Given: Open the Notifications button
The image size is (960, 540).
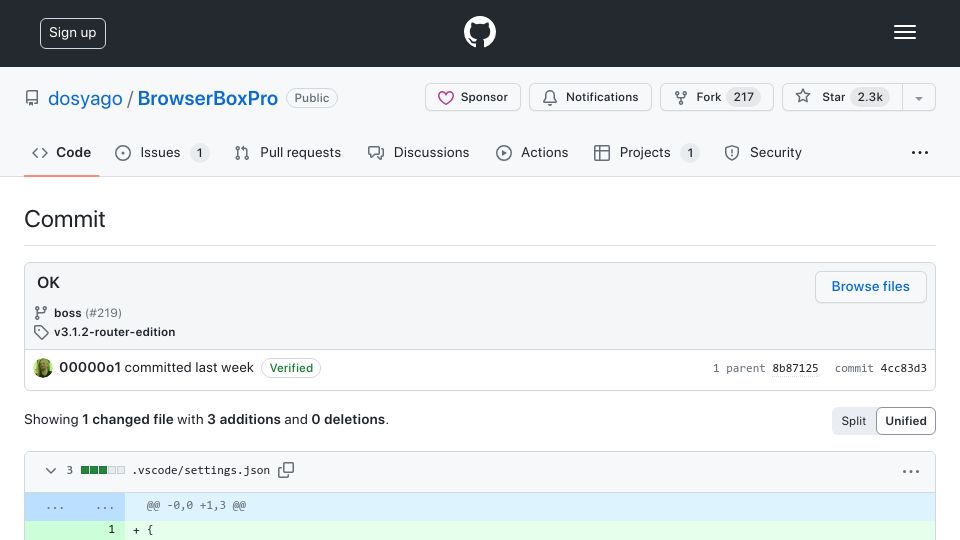Looking at the screenshot, I should pos(590,97).
